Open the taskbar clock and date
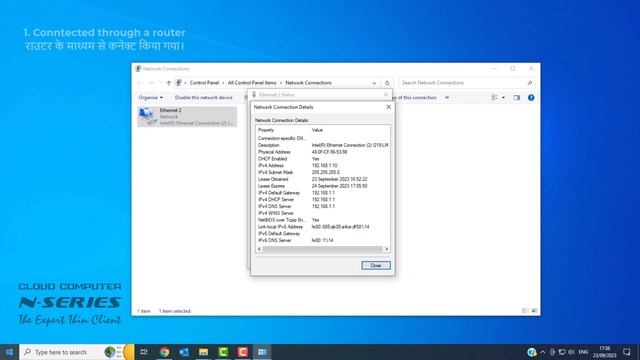 click(604, 352)
